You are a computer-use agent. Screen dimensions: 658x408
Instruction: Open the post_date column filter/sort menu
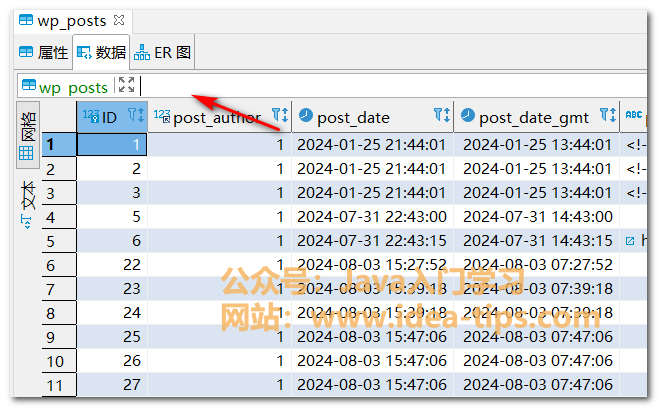coord(442,115)
